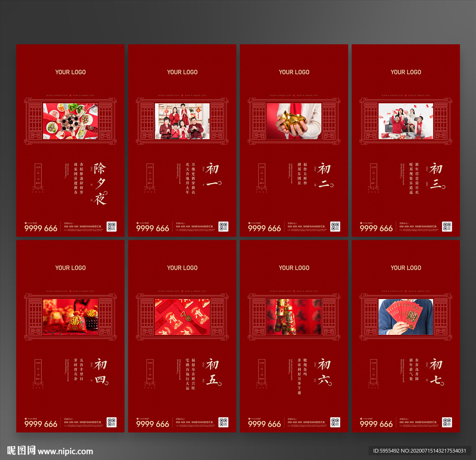Click the 初五 calligraphy title
Viewport: 476px width, 460px height.
[x=214, y=372]
